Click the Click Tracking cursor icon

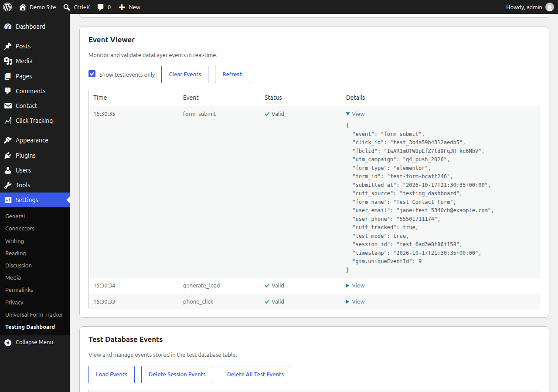coord(8,121)
